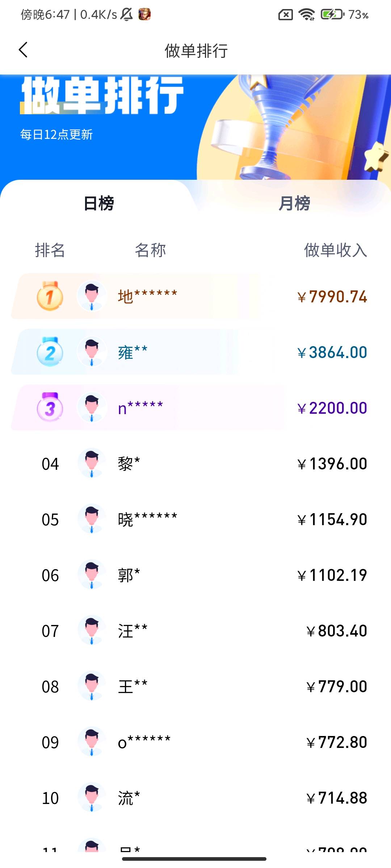Open the rank 06 entry 郭*
Viewport: 391px width, 868px height.
[195, 575]
